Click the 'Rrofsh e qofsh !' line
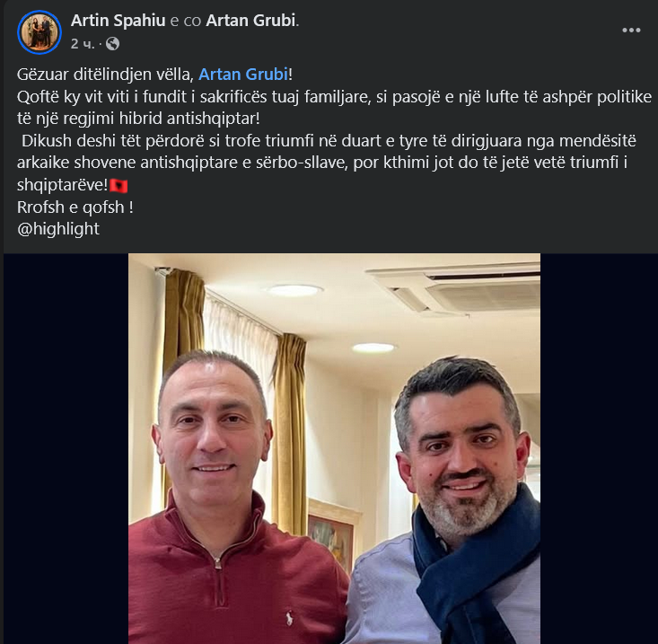 [x=75, y=207]
